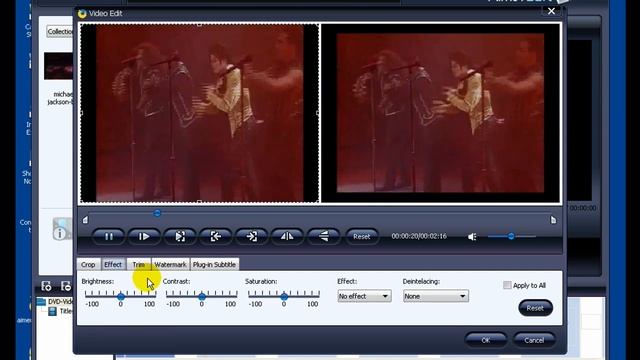
Task: Click the output video preview pane
Action: pos(441,113)
